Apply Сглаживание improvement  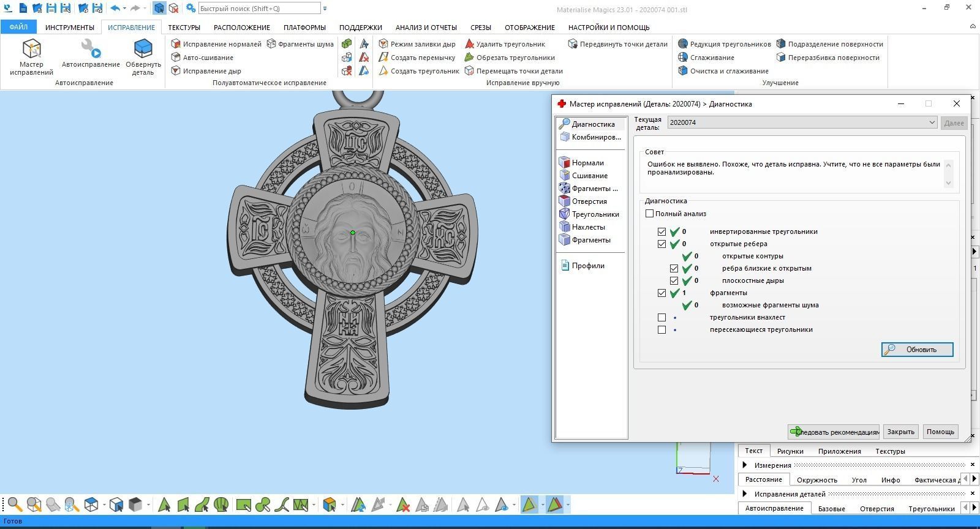pyautogui.click(x=706, y=58)
